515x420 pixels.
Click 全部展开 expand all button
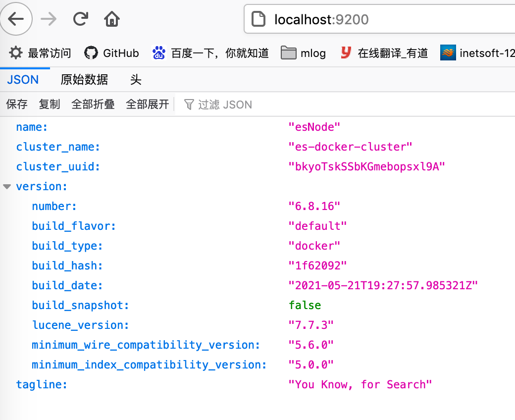click(148, 105)
